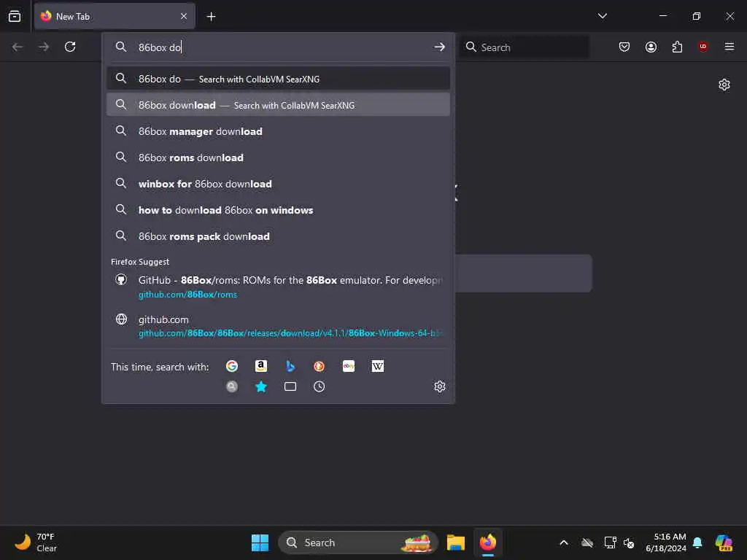The height and width of the screenshot is (560, 747).
Task: Open the notifications bell
Action: click(x=697, y=542)
